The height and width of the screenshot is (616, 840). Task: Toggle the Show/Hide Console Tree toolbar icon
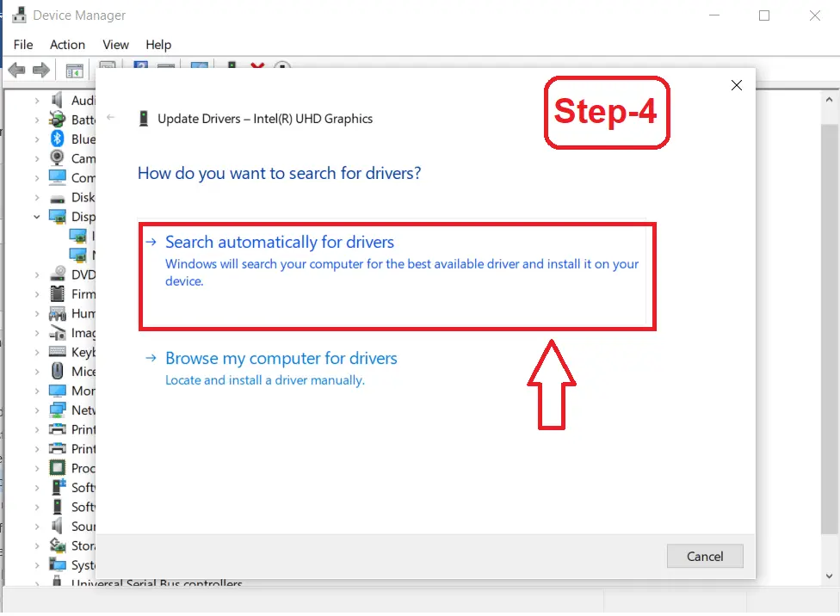tap(75, 71)
